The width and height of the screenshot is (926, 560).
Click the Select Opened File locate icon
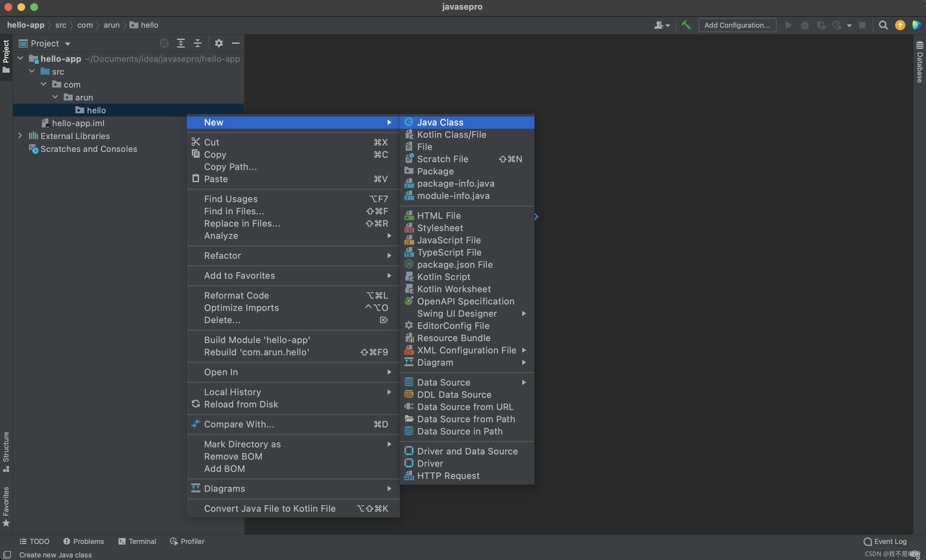[x=164, y=43]
